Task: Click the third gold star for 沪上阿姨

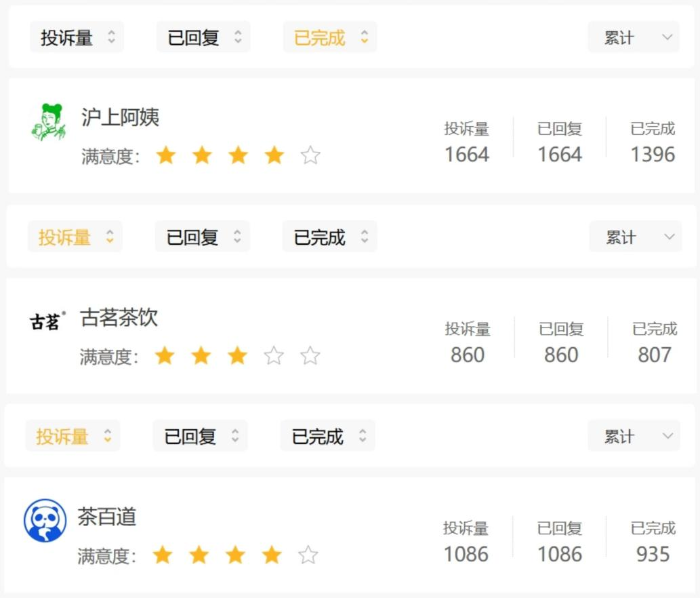Action: click(238, 156)
